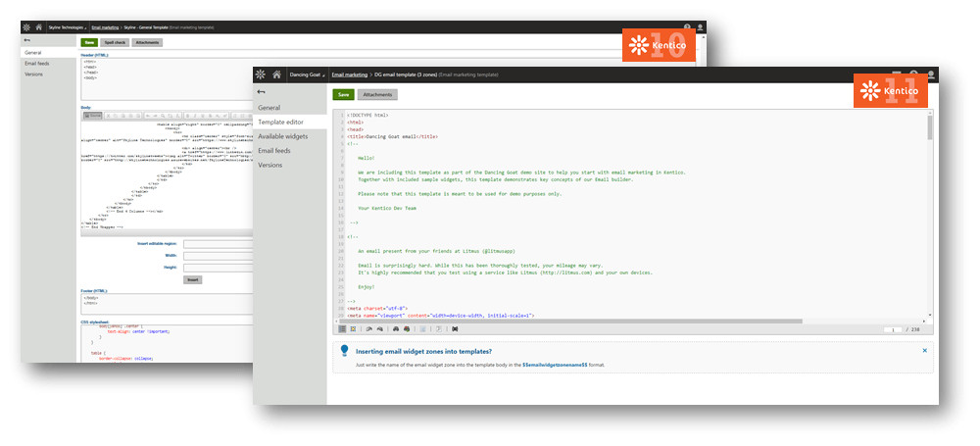The width and height of the screenshot is (980, 446).
Task: Click Save in Skyline window
Action: click(89, 42)
